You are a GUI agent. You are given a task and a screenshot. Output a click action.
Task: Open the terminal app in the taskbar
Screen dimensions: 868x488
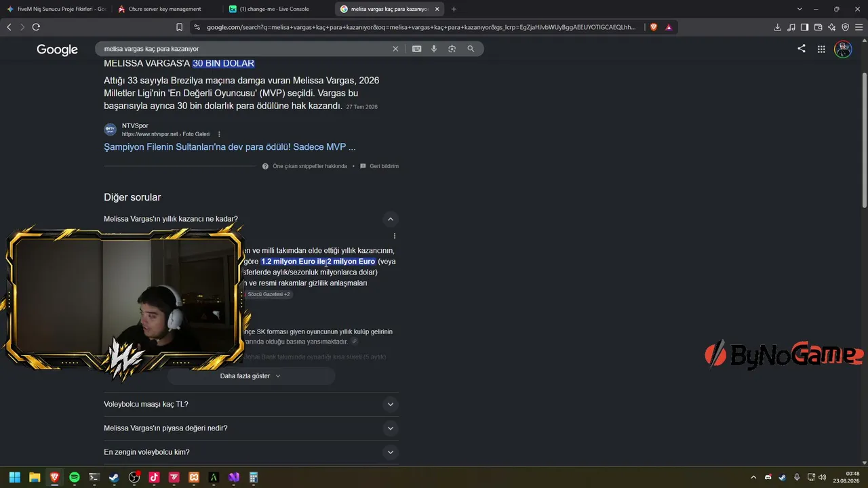click(94, 477)
